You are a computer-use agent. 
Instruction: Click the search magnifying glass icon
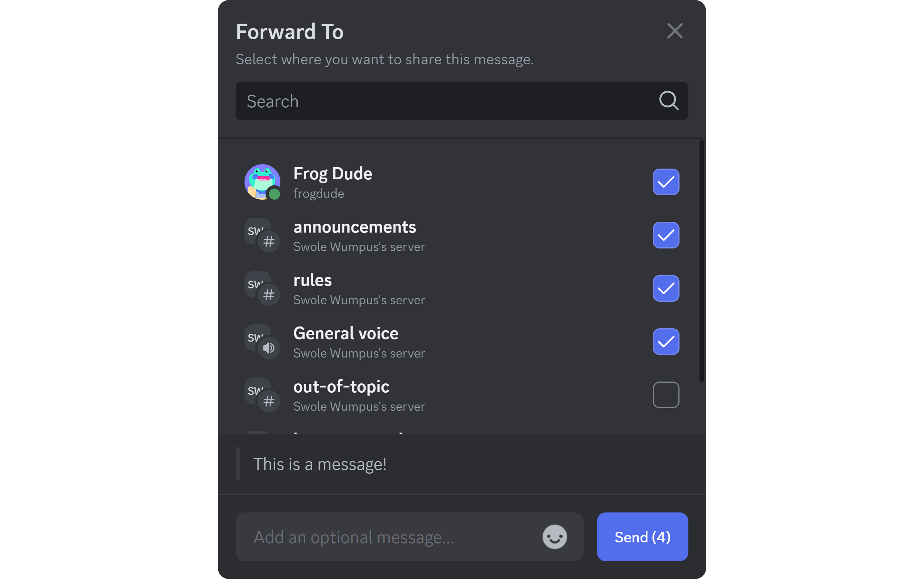point(668,101)
